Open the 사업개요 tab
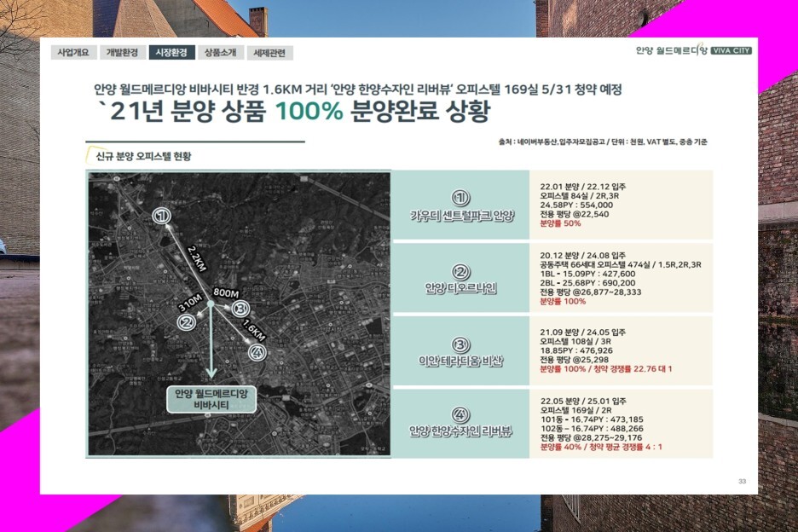The width and height of the screenshot is (798, 532). pos(74,53)
